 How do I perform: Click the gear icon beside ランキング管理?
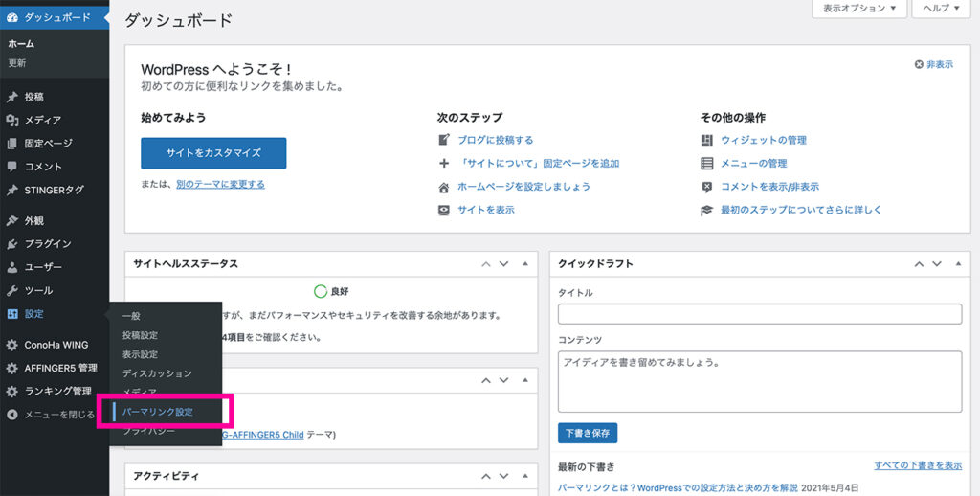pyautogui.click(x=11, y=392)
